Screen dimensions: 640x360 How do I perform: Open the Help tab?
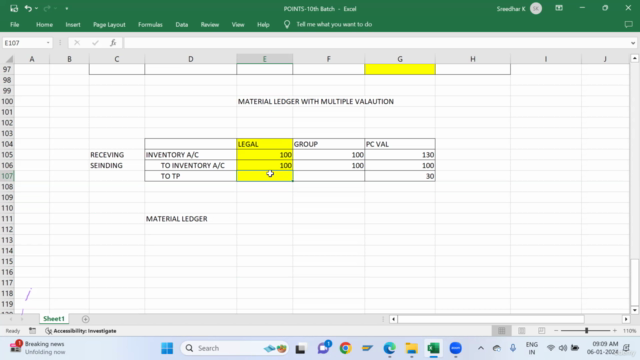click(x=263, y=24)
